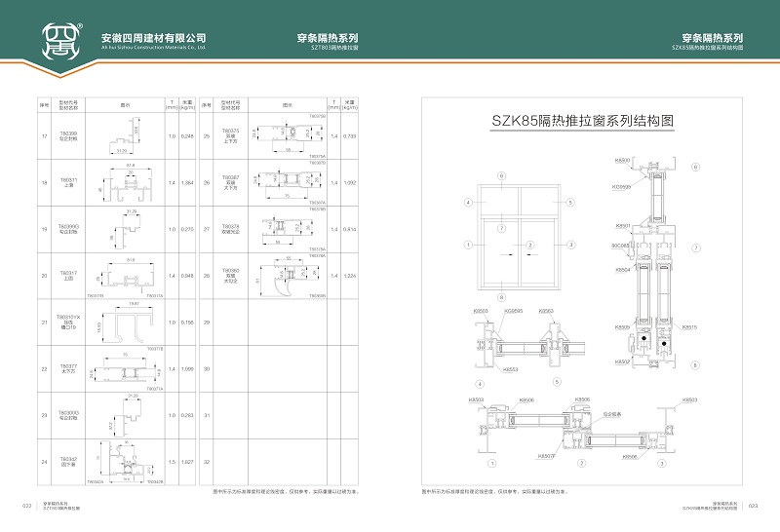
Task: Click the K8553 label under horizontal section
Action: coord(510,370)
